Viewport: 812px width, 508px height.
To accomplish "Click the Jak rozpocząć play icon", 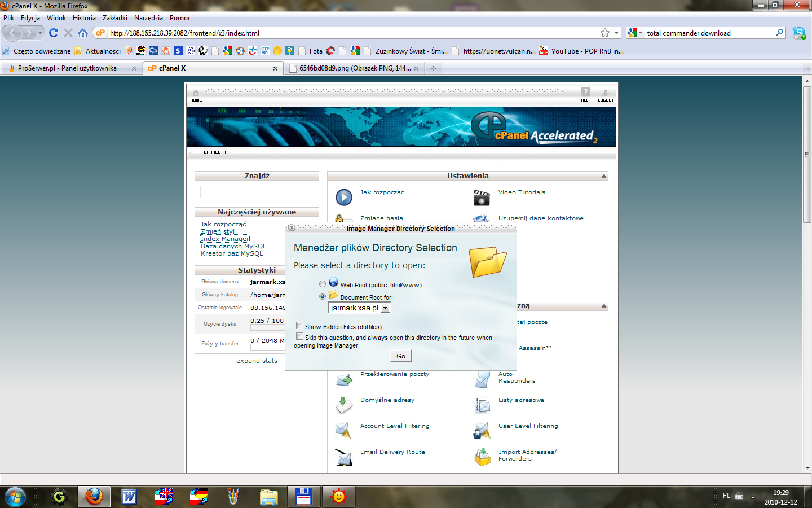I will pyautogui.click(x=344, y=198).
